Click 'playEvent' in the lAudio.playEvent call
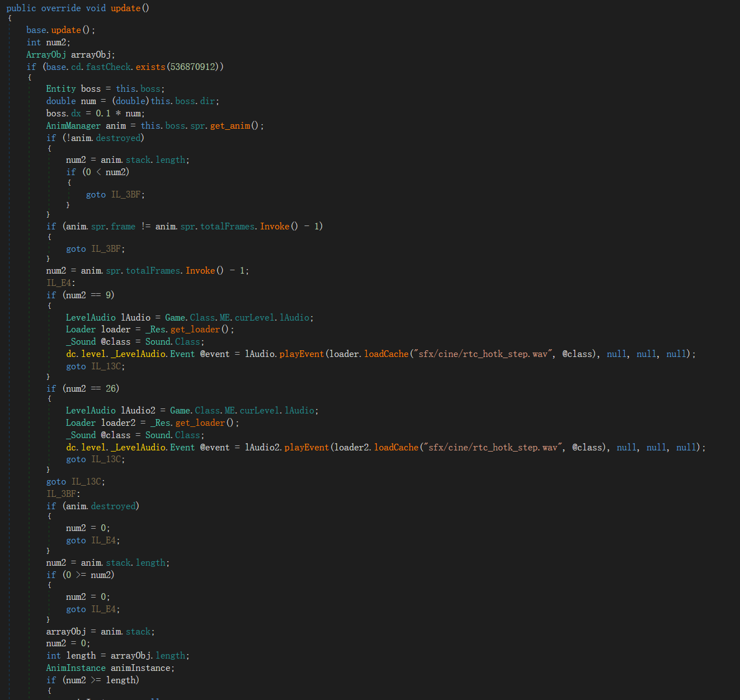Viewport: 740px width, 700px height. pyautogui.click(x=301, y=354)
